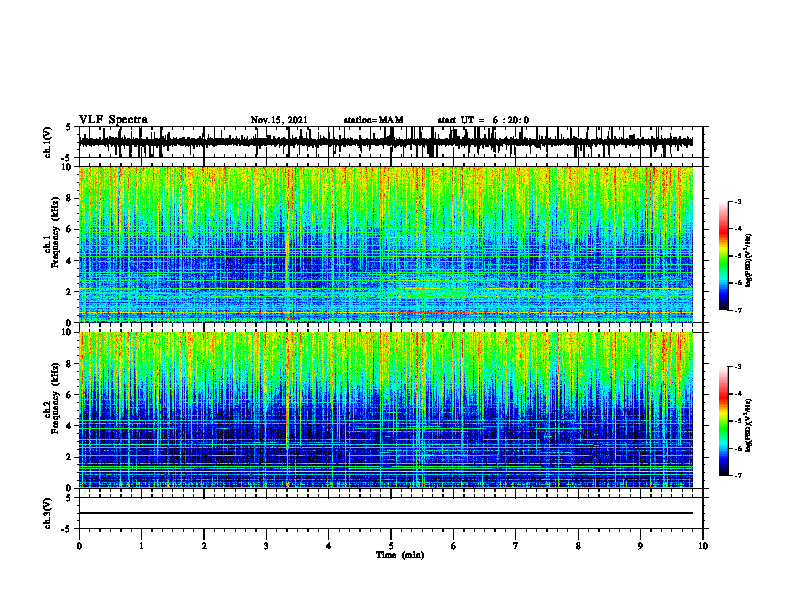Click the "station=MAM" header label
This screenshot has height=612, width=792.
coord(373,120)
